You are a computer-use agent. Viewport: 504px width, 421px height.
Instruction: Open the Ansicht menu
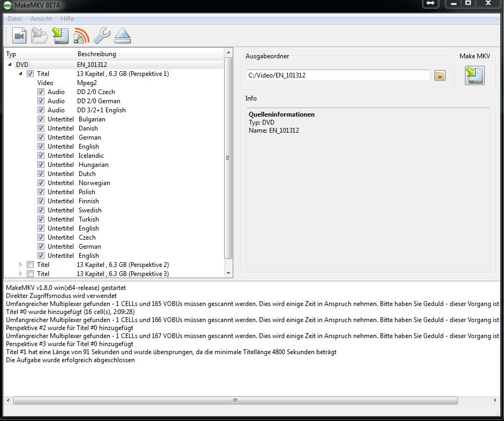tap(41, 19)
